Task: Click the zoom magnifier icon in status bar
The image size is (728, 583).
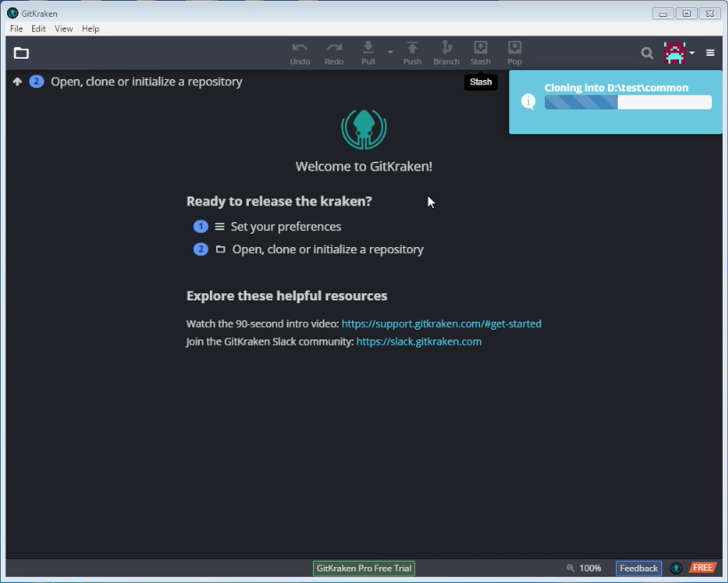Action: (570, 568)
